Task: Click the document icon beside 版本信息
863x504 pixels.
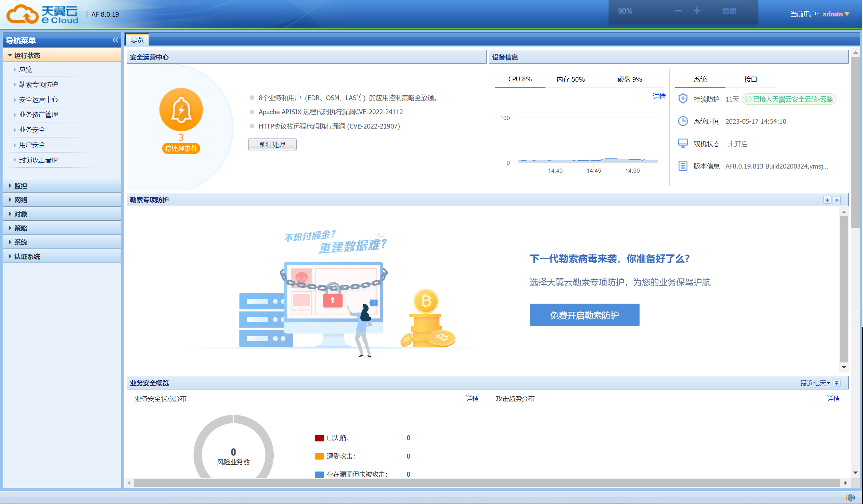Action: [x=683, y=166]
